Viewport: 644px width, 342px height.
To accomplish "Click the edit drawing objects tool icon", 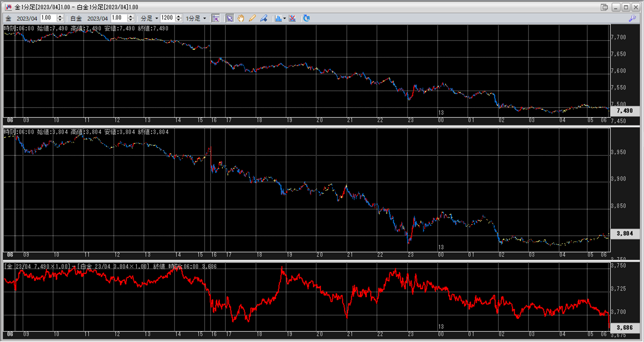I will (264, 18).
